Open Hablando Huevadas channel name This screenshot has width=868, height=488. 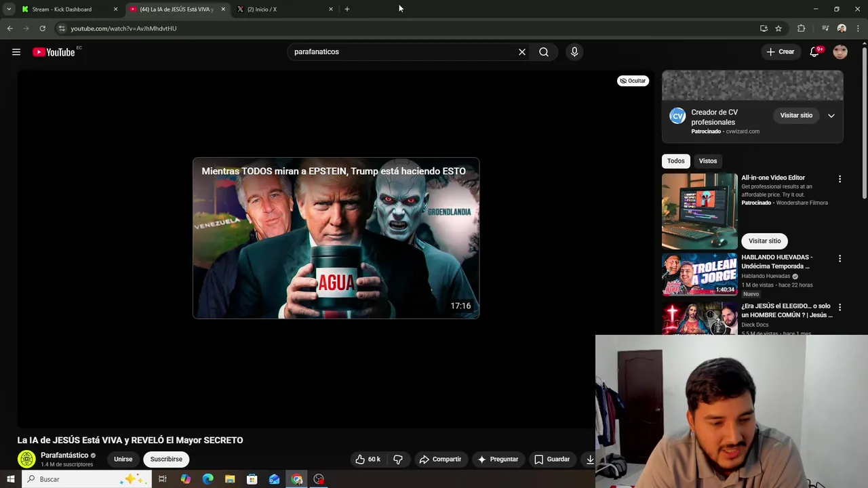coord(766,276)
